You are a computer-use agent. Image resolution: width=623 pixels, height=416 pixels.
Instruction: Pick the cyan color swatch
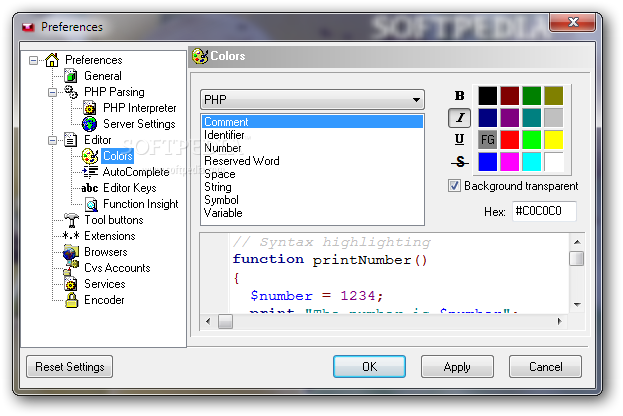(x=532, y=162)
